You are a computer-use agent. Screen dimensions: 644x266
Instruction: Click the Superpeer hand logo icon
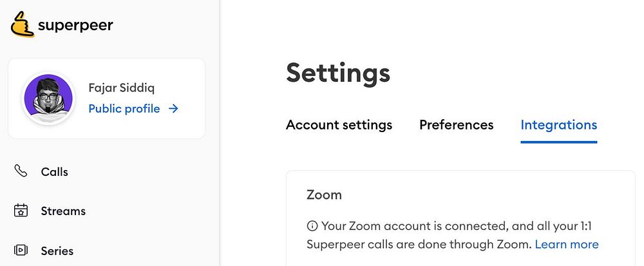click(23, 25)
